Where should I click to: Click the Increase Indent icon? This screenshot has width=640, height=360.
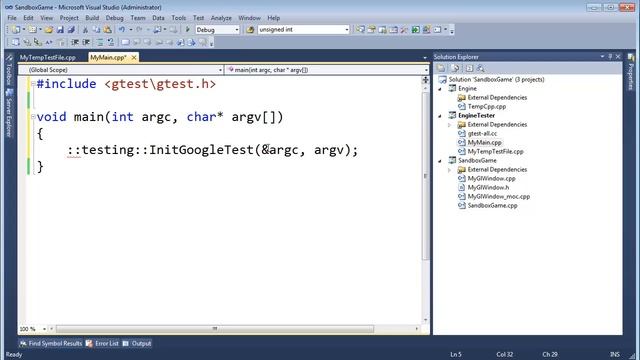click(86, 42)
